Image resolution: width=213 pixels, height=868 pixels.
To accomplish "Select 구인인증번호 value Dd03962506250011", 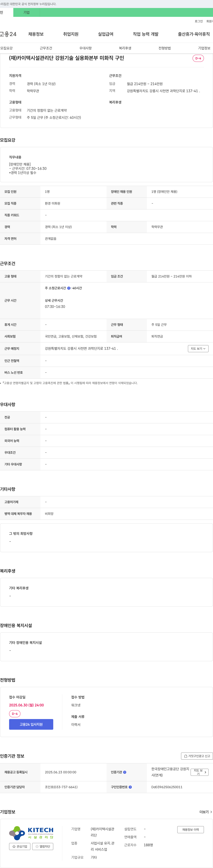I will pyautogui.click(x=167, y=787).
